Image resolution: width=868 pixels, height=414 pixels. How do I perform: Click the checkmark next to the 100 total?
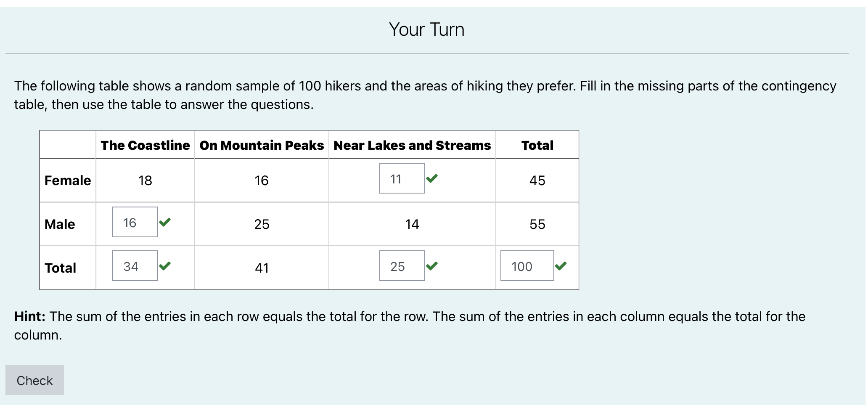click(x=561, y=266)
